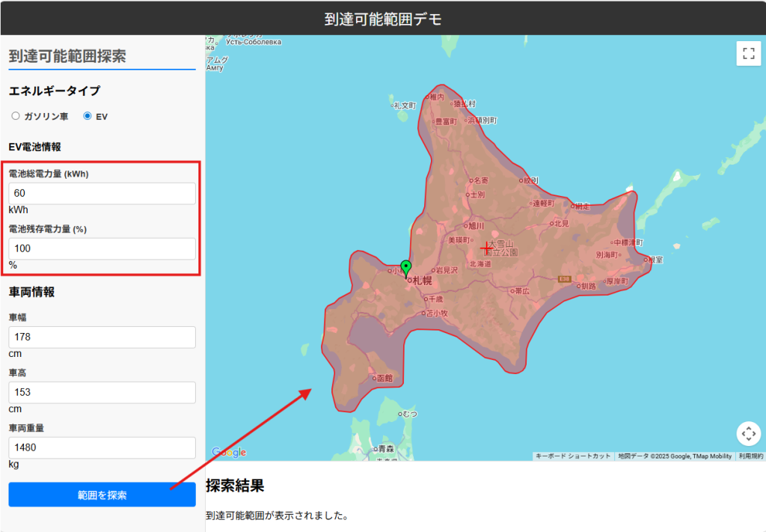The image size is (766, 532).
Task: Click the 探索結果 heading
Action: pos(235,486)
